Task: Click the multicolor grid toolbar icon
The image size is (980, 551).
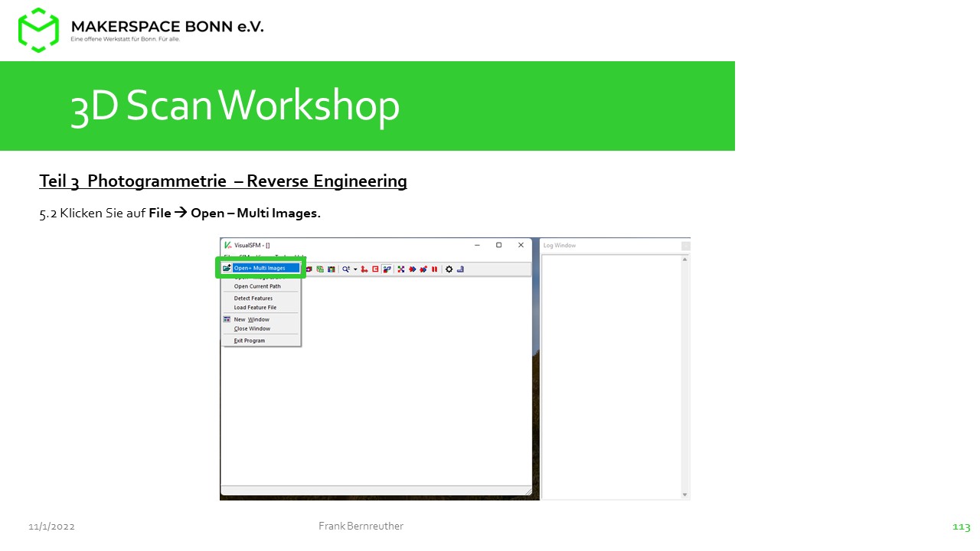Action: click(331, 269)
